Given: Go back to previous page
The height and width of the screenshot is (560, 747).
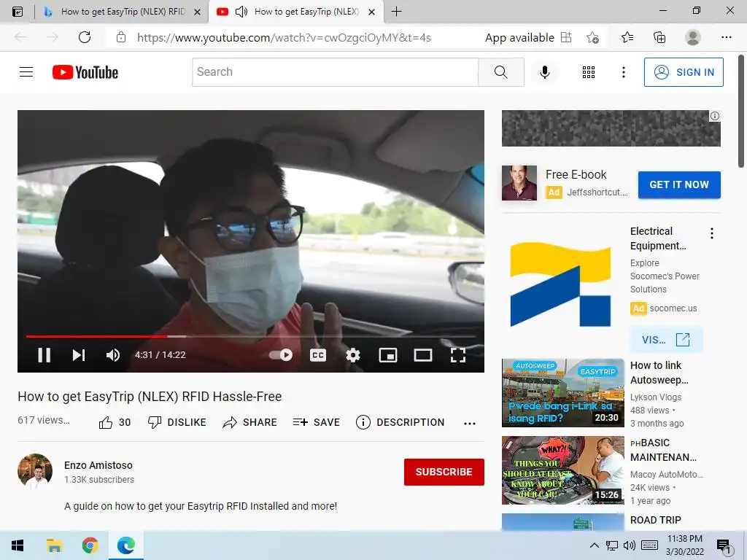Looking at the screenshot, I should [x=20, y=37].
